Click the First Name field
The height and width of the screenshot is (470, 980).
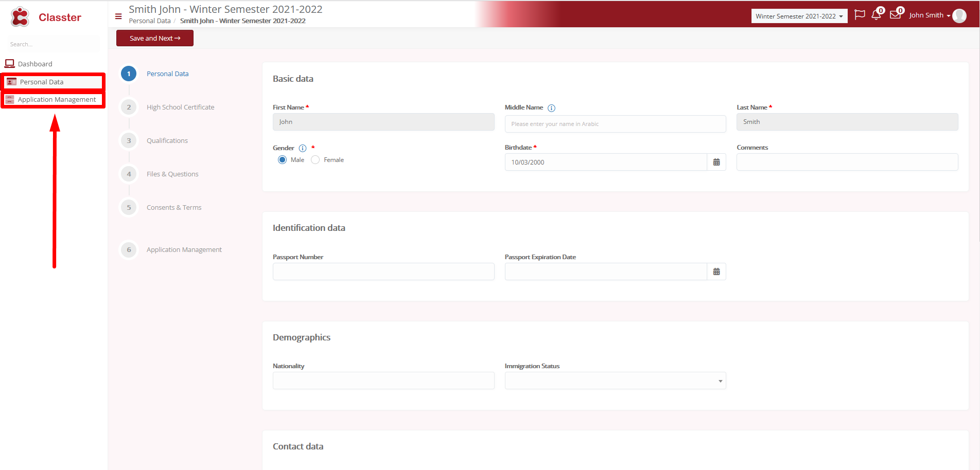(383, 122)
